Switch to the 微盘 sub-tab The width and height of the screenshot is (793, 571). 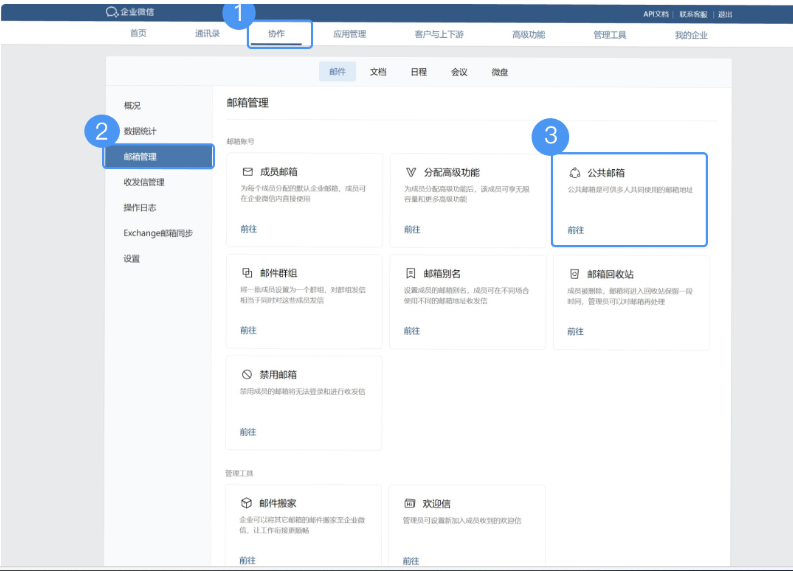[499, 72]
